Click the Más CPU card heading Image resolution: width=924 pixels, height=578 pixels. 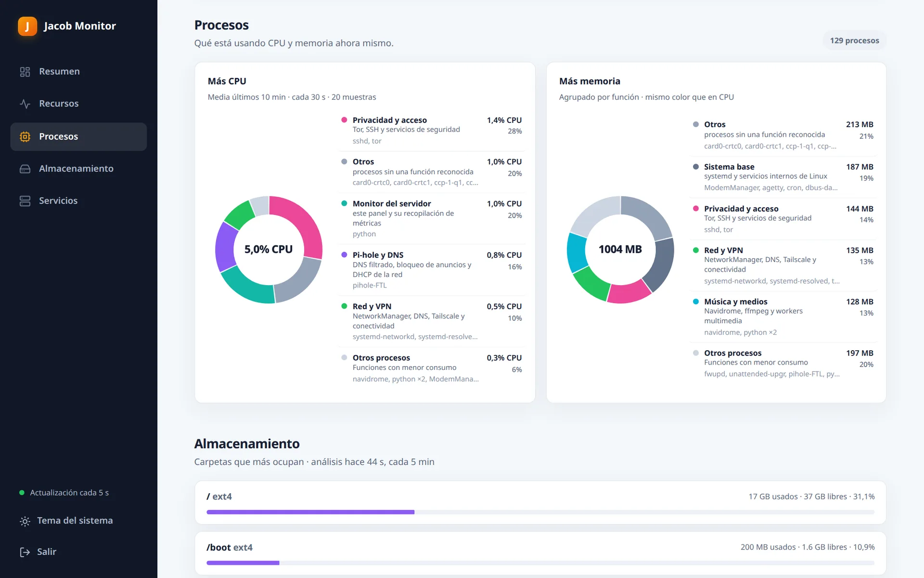[x=227, y=81]
